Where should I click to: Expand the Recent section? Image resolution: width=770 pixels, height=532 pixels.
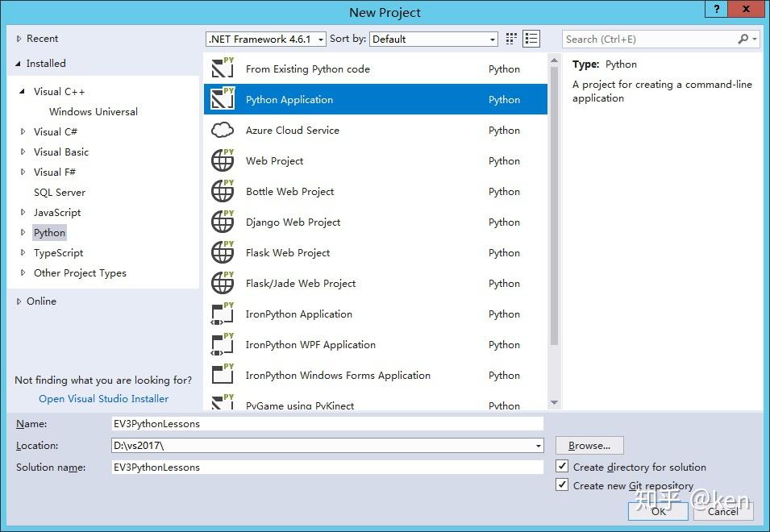19,38
